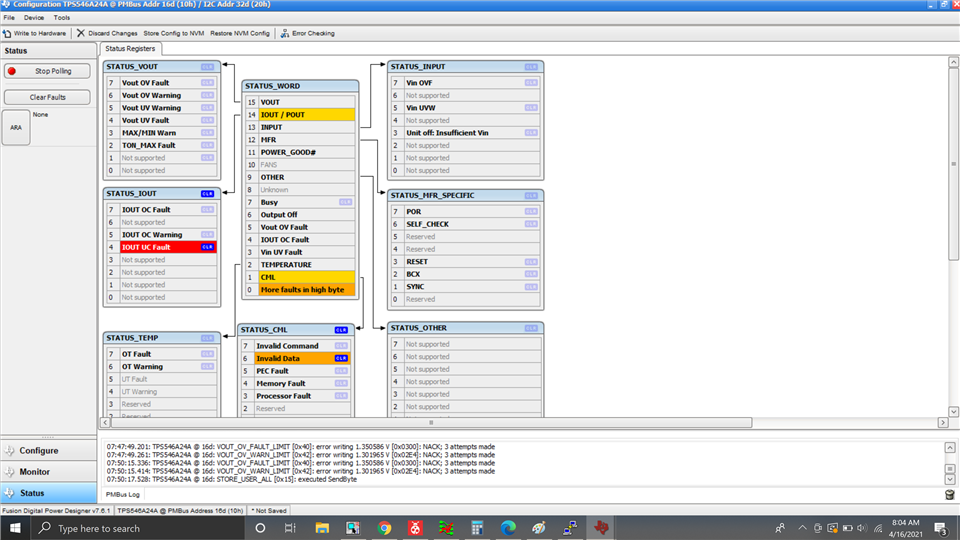960x540 pixels.
Task: Click scroll-down arrow of register pane
Action: point(953,411)
